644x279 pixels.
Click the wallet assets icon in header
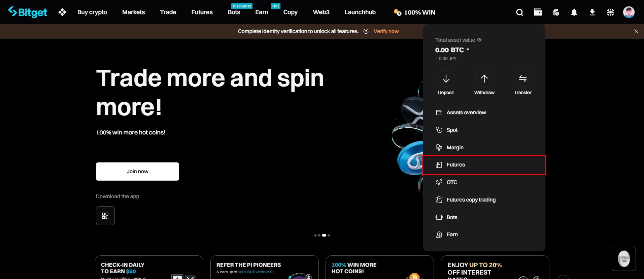point(538,12)
